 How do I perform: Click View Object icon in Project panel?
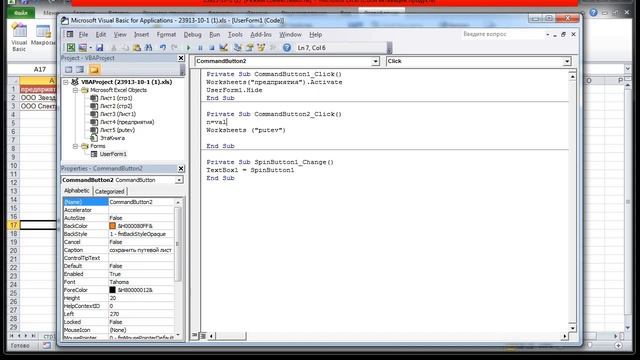pyautogui.click(x=80, y=69)
